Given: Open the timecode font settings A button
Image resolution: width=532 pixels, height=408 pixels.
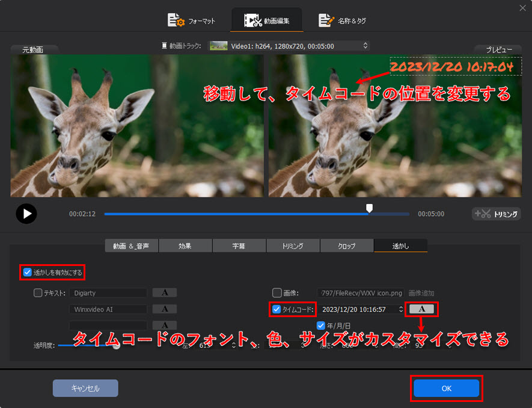Looking at the screenshot, I should click(421, 309).
